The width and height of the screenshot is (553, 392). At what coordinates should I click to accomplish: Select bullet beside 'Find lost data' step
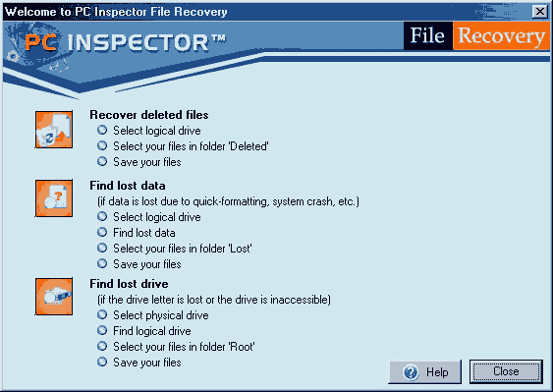click(x=102, y=232)
